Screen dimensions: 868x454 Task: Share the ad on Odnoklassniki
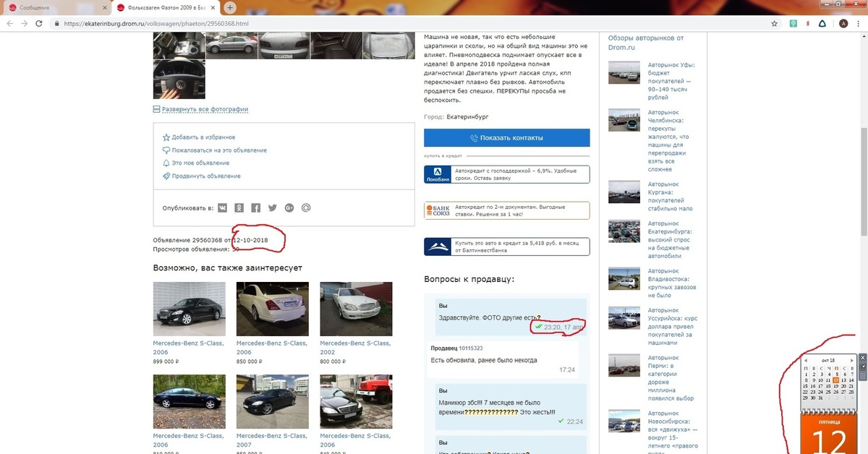coord(239,208)
